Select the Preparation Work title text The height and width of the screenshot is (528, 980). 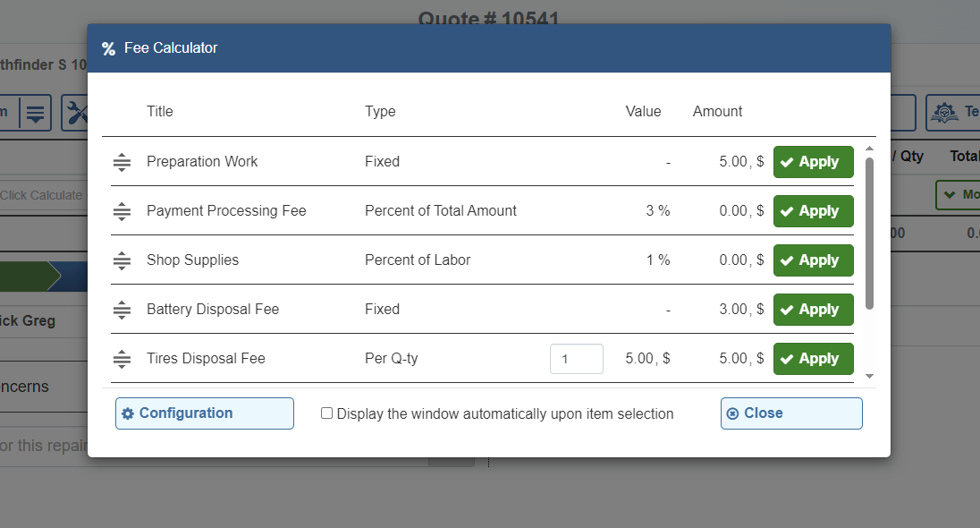click(x=202, y=161)
